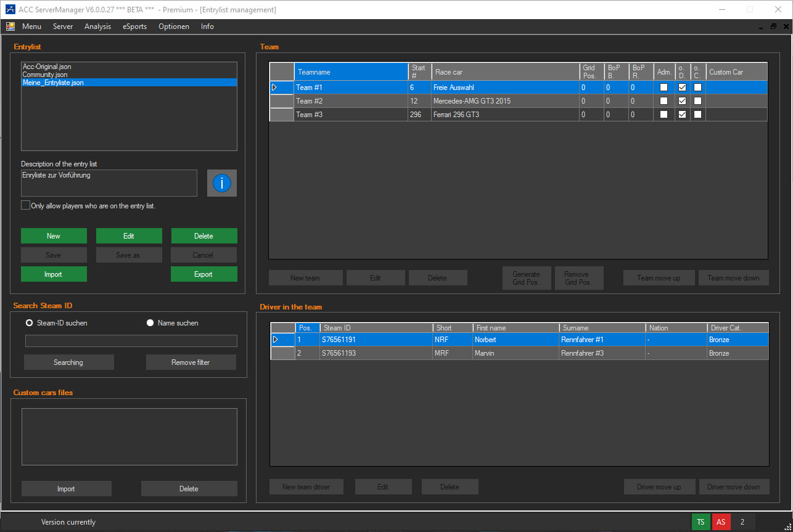
Task: Select Community.json in the entry list
Action: click(44, 75)
